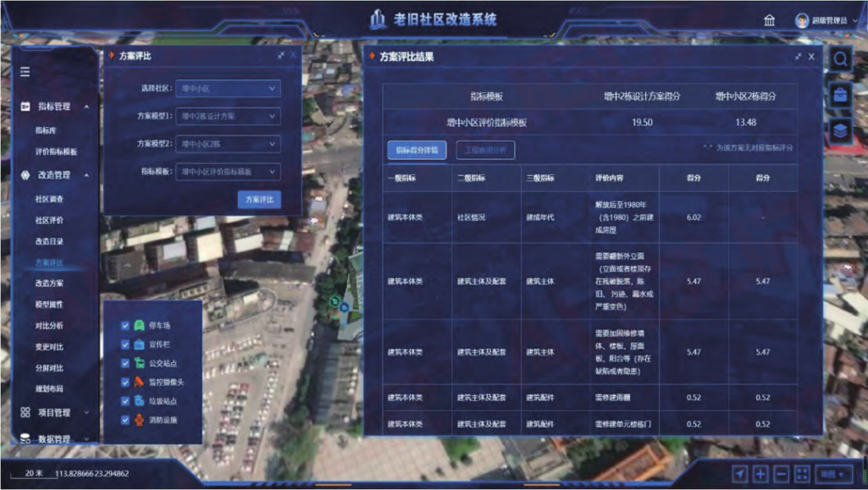Open the 指标模板 dropdown
The width and height of the screenshot is (868, 490).
(x=229, y=172)
